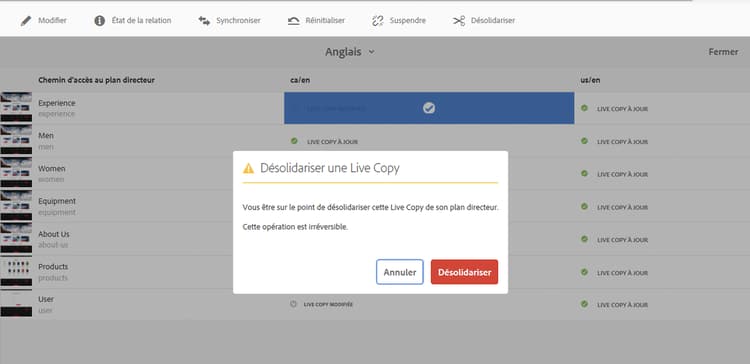Click green status icon in Women us/en row
750x364 pixels.
coord(584,174)
